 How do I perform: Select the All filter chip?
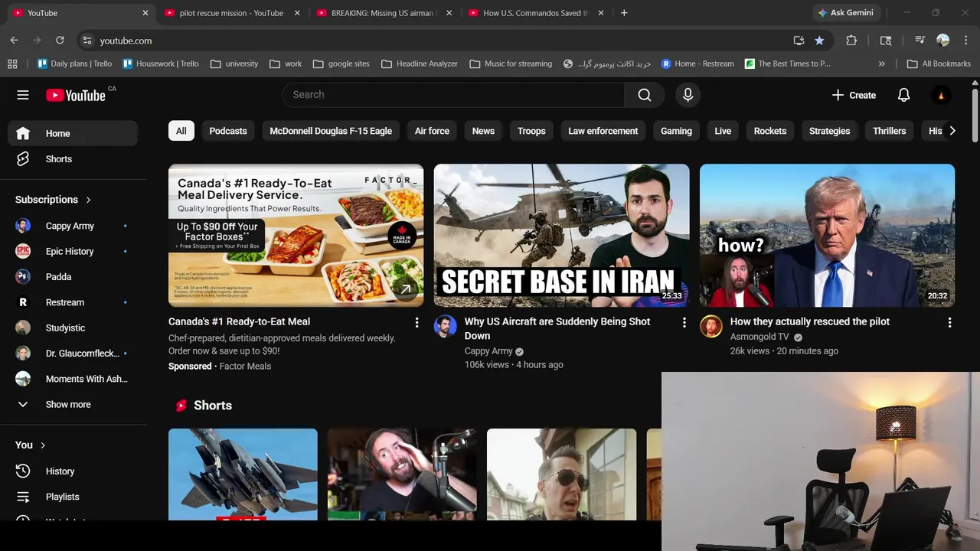click(181, 131)
